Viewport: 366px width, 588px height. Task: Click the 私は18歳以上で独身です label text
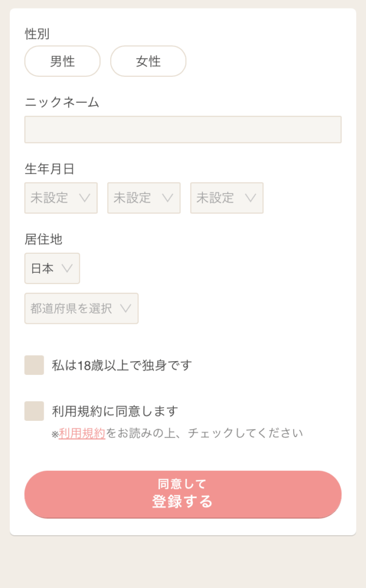(x=122, y=365)
